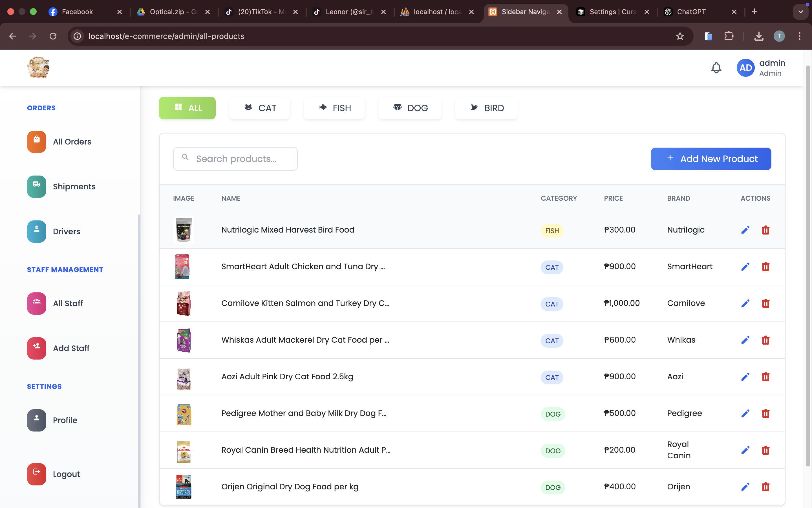This screenshot has height=508, width=812.
Task: Switch to Optical.zip Google Drive tab
Action: (x=173, y=12)
